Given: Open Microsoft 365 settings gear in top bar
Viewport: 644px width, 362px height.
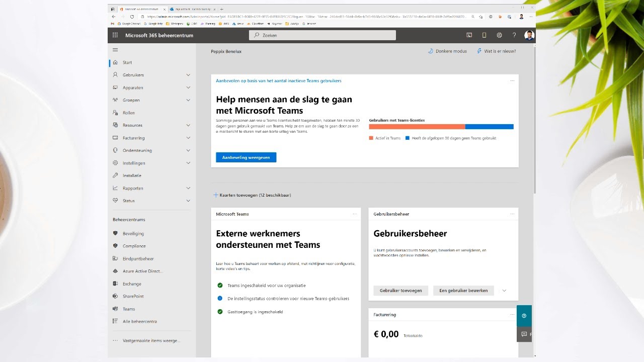Looking at the screenshot, I should point(499,35).
